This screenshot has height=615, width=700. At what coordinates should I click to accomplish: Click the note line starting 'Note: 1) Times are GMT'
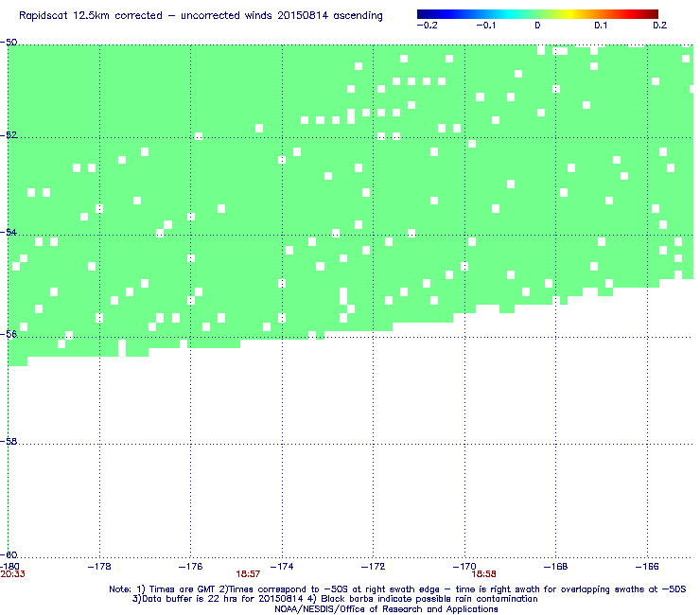(x=397, y=589)
